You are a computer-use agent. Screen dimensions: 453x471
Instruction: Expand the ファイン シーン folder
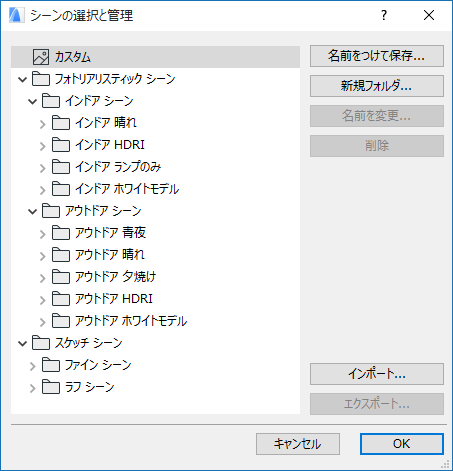[x=32, y=366]
